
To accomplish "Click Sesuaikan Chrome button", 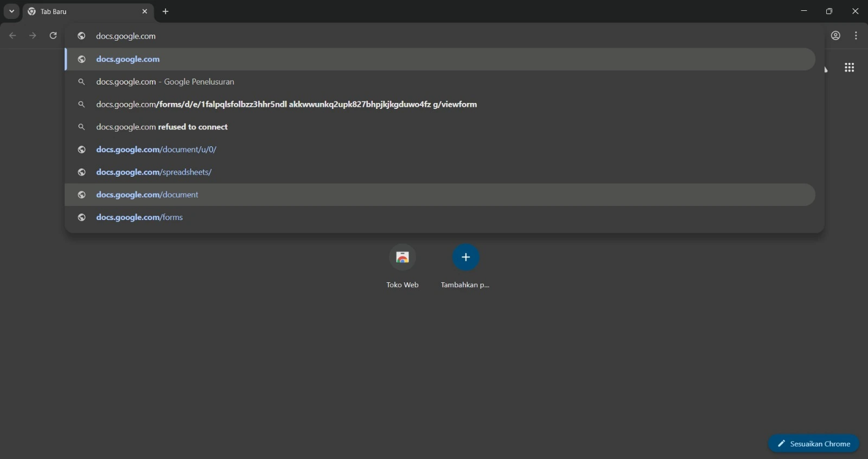I will (x=813, y=444).
